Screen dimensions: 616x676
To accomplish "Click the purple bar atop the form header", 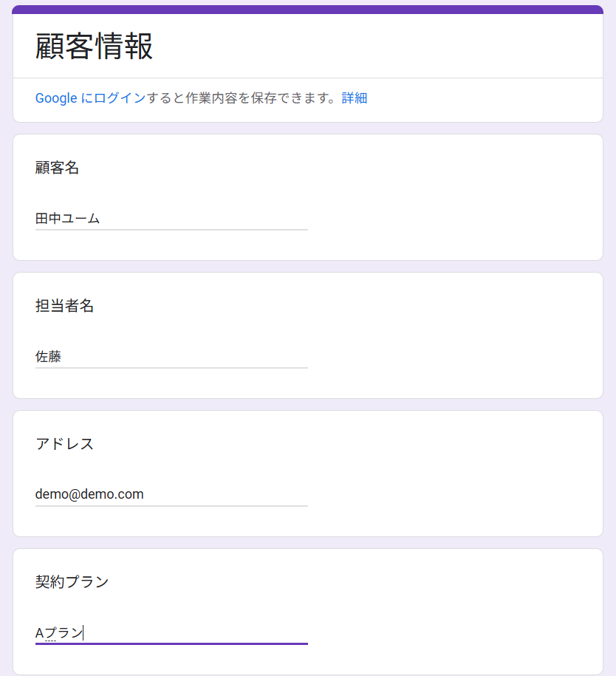I will point(308,10).
